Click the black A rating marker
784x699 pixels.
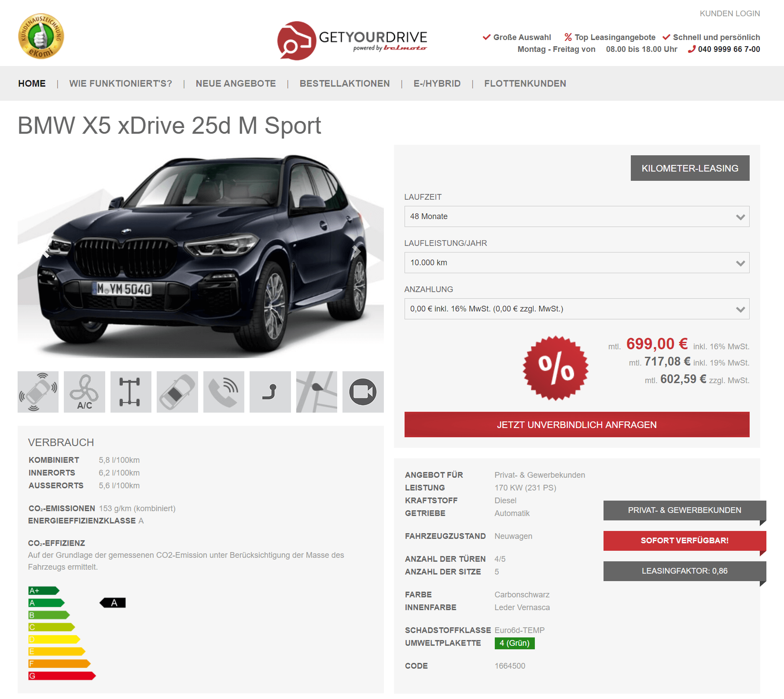coord(113,603)
